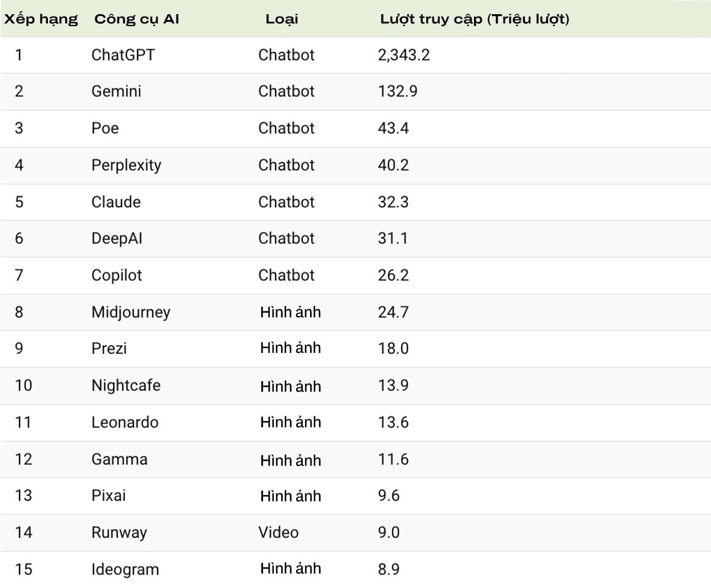
Task: Select the Prezi cell
Action: click(109, 348)
